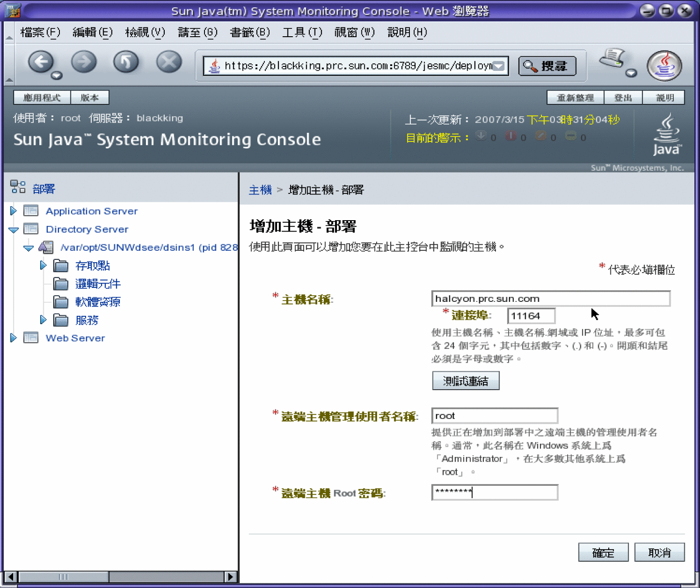
Task: Click the 取消 cancel button
Action: (x=659, y=553)
